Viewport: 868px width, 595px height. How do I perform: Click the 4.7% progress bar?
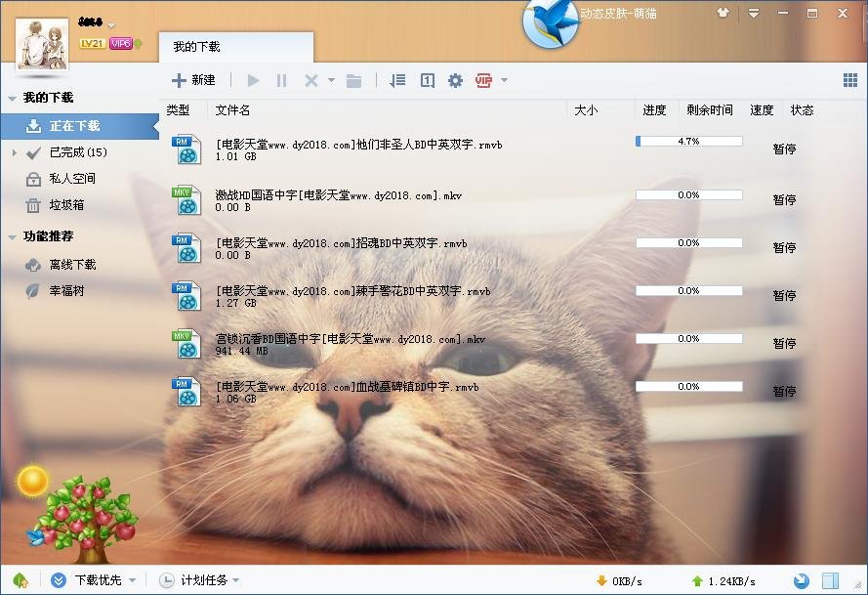click(x=689, y=142)
